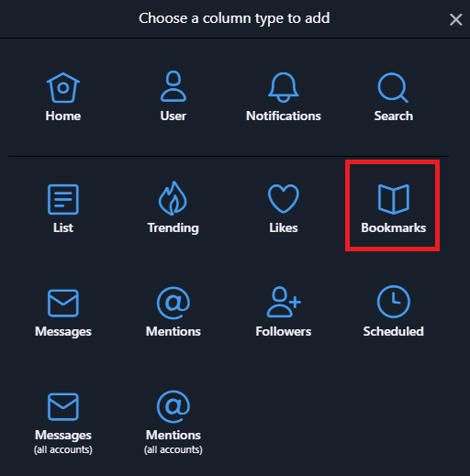Screen dimensions: 470x476
Task: Click the "Trending" text label
Action: click(173, 228)
